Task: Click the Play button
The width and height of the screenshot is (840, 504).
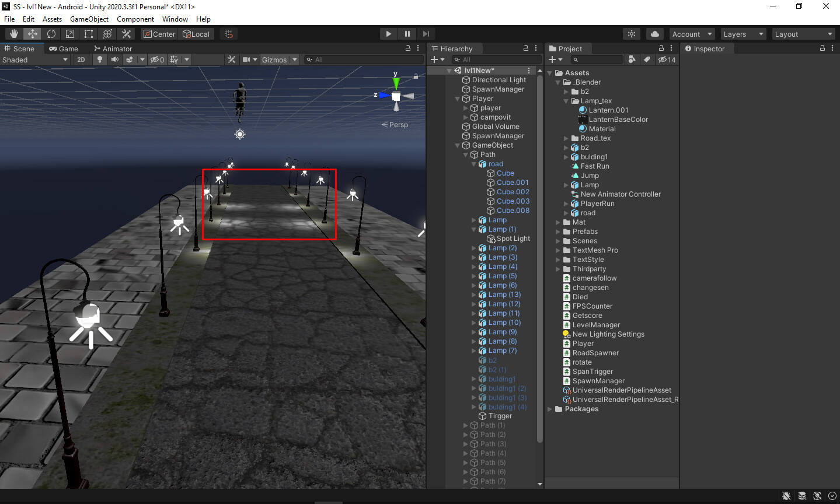Action: tap(388, 34)
